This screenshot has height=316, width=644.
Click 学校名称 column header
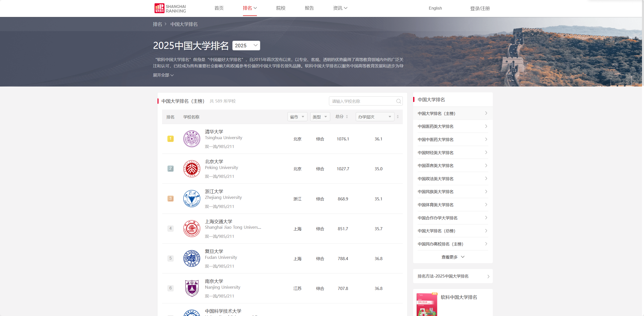tap(191, 117)
